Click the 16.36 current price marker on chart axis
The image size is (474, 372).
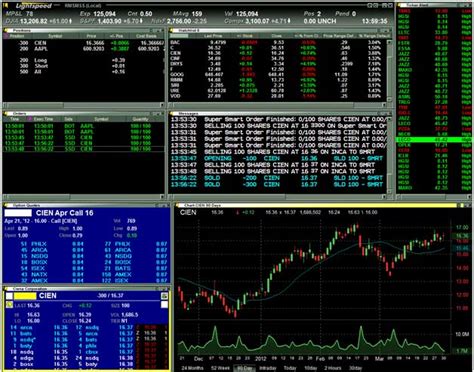[462, 236]
